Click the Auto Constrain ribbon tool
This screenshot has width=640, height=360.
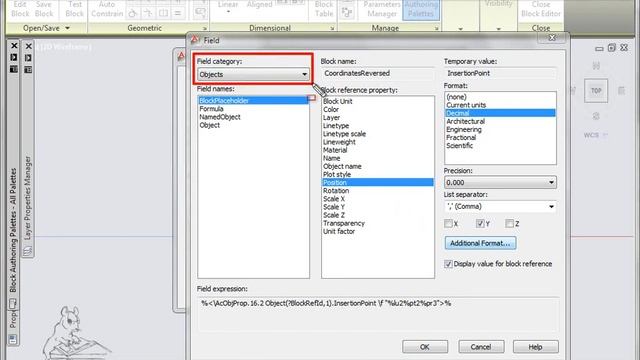107,9
